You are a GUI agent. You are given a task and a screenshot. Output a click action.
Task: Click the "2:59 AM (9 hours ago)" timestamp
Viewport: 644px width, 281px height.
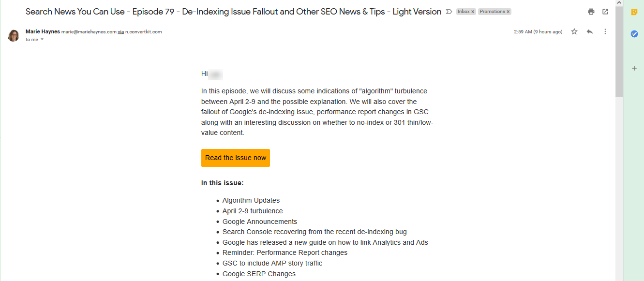coord(538,32)
